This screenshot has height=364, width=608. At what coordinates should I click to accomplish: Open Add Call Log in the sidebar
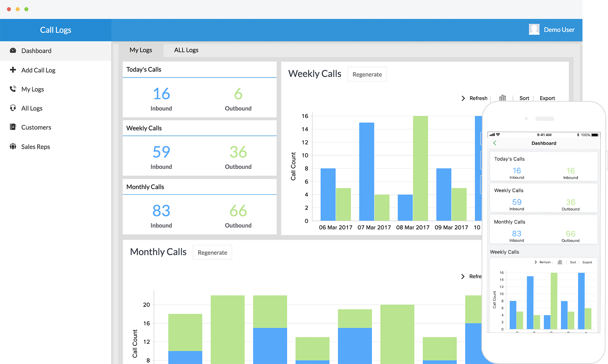click(x=56, y=70)
